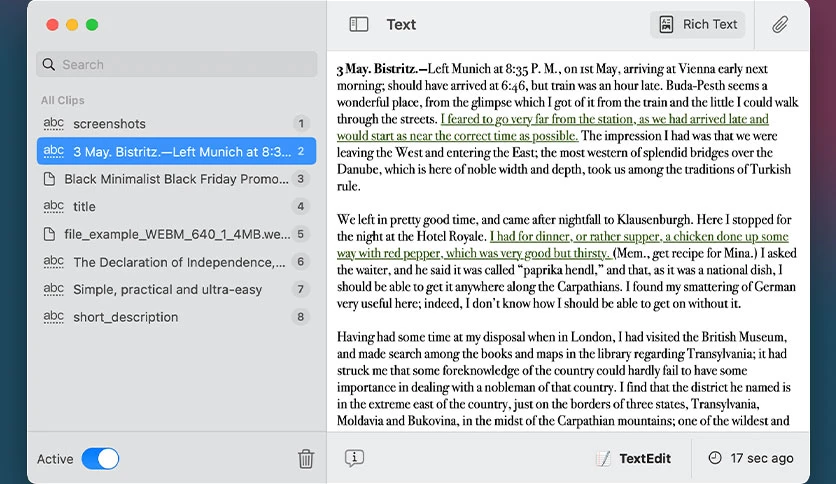Click the magnifying glass search icon
The image size is (836, 484).
coord(49,64)
